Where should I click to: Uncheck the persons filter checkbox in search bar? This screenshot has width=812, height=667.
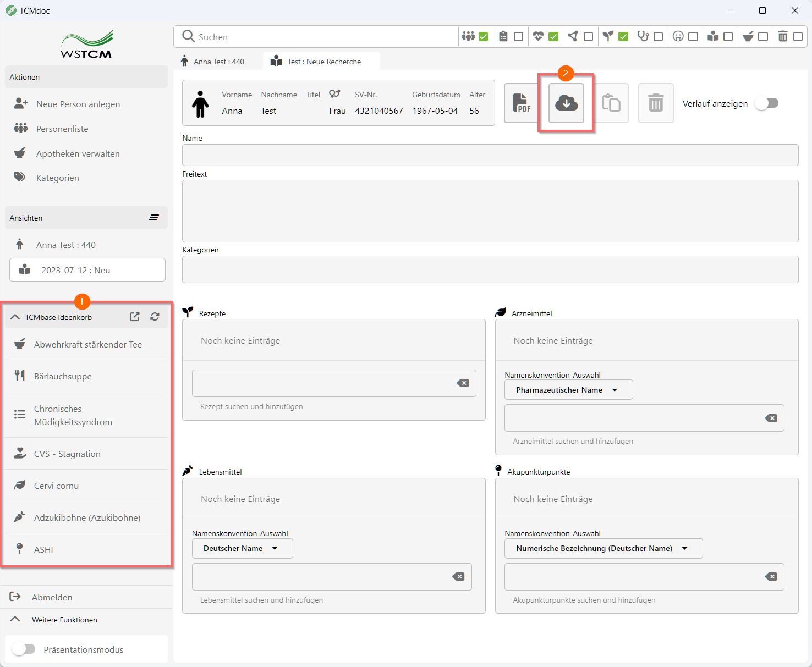(484, 37)
